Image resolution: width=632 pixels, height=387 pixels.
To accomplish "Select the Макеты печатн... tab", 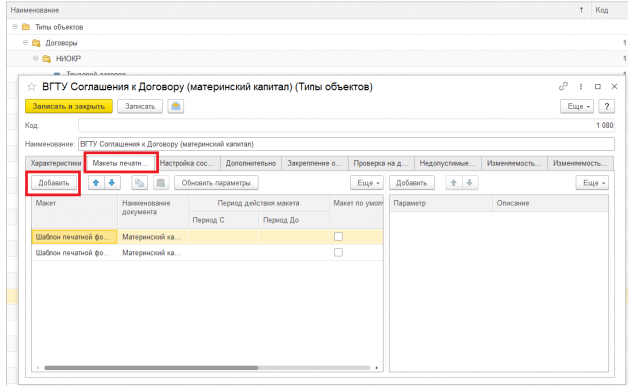I will click(x=121, y=163).
